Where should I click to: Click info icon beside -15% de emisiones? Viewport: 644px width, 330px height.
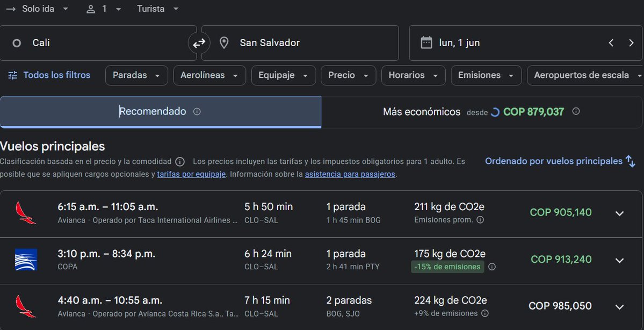tap(491, 267)
